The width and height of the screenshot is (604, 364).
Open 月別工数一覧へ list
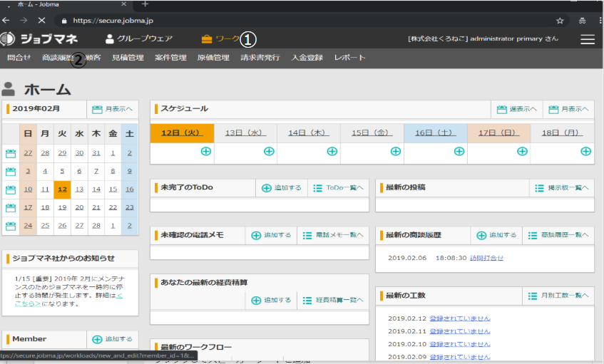pyautogui.click(x=558, y=296)
